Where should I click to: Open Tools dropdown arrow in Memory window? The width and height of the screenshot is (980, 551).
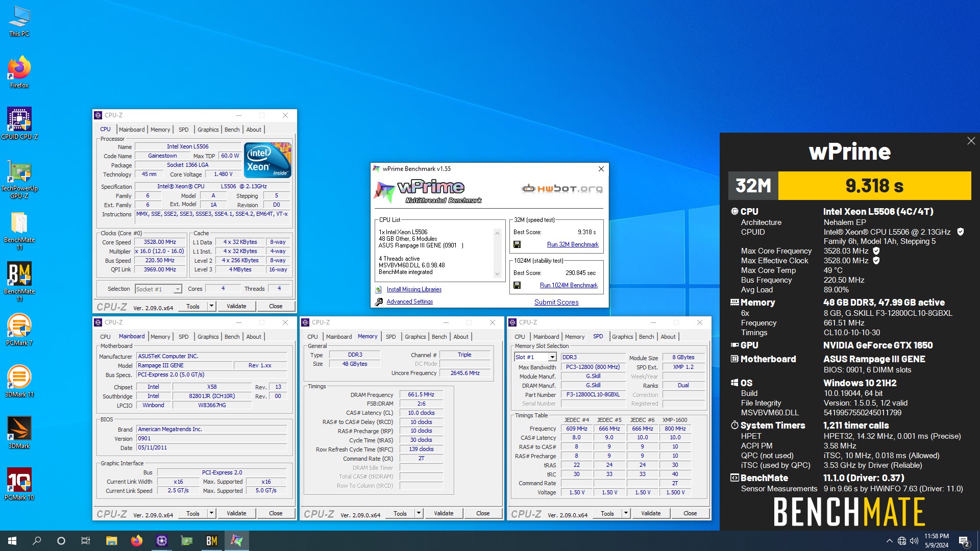click(419, 513)
